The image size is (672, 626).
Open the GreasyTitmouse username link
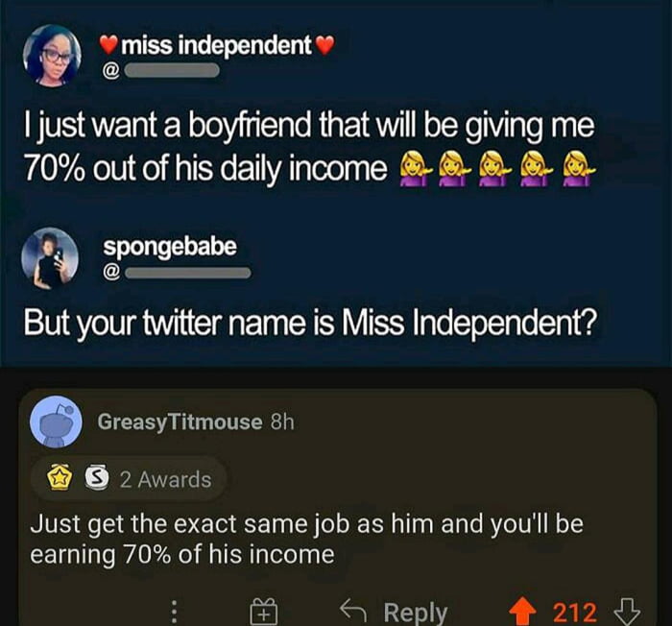180,421
